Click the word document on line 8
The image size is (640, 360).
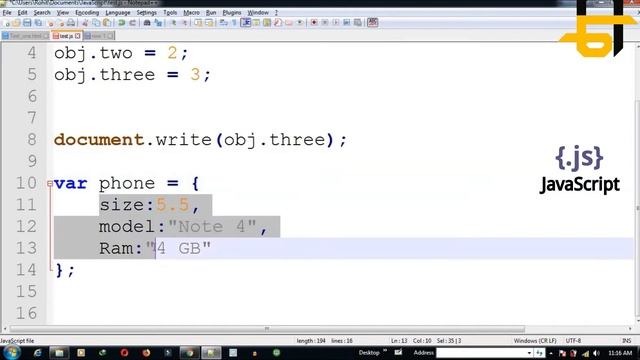pos(99,140)
